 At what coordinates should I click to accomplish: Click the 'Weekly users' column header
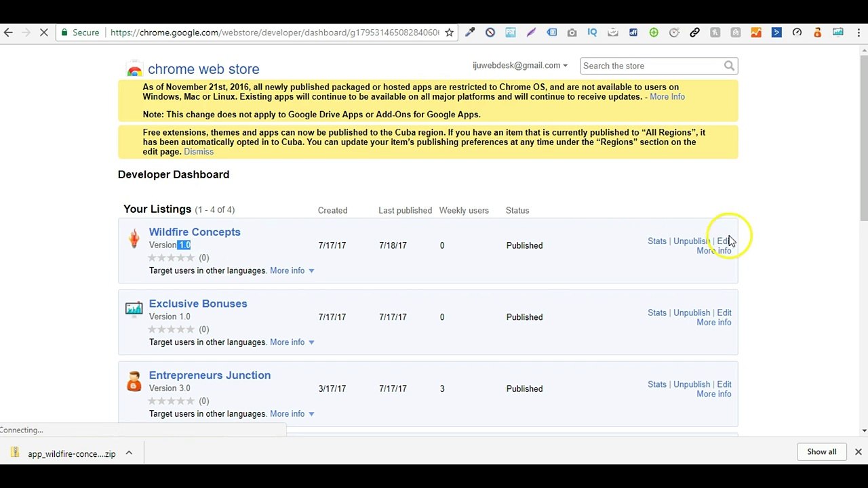pos(464,211)
